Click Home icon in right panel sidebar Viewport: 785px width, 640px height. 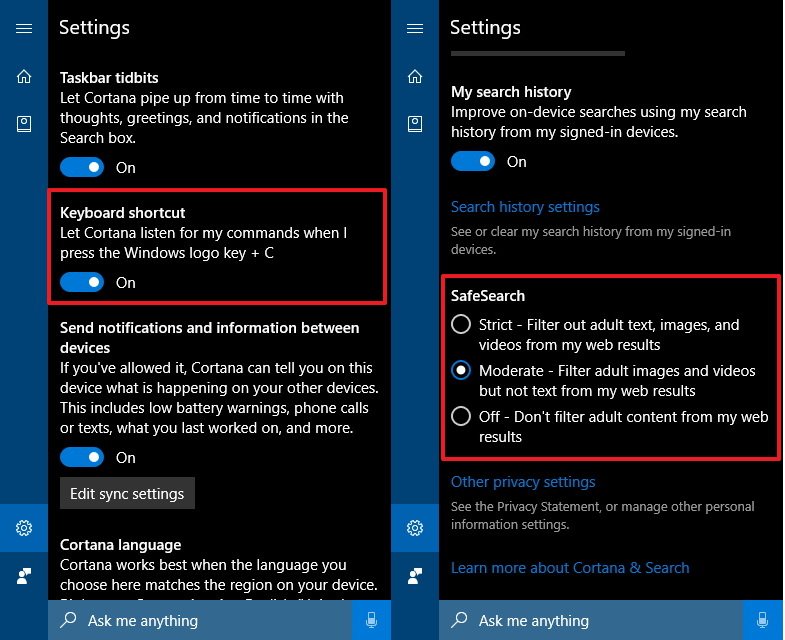click(415, 76)
